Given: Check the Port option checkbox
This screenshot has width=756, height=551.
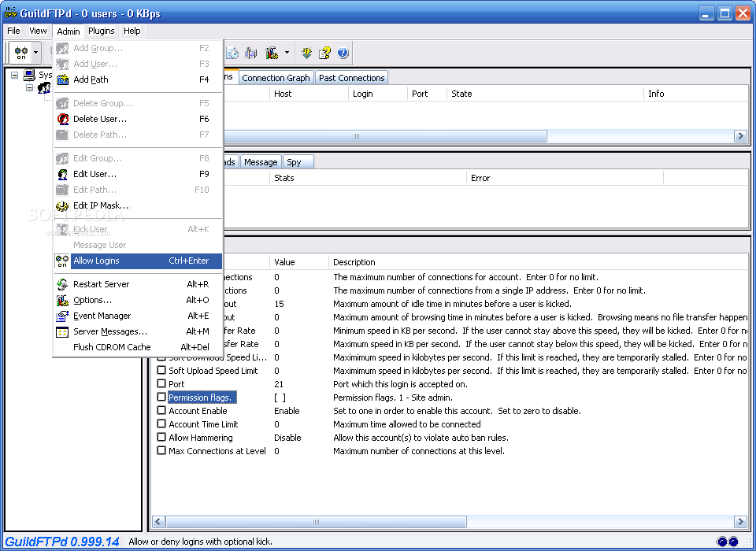Looking at the screenshot, I should coord(161,383).
